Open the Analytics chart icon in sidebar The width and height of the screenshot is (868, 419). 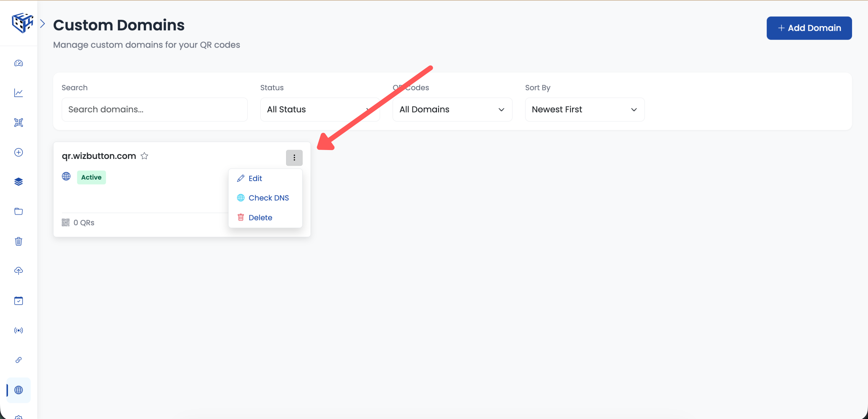(19, 93)
